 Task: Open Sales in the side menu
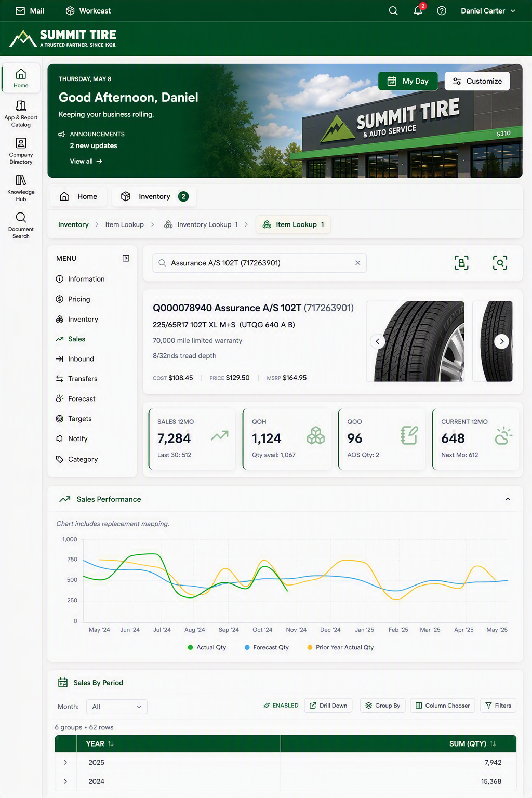(70, 339)
